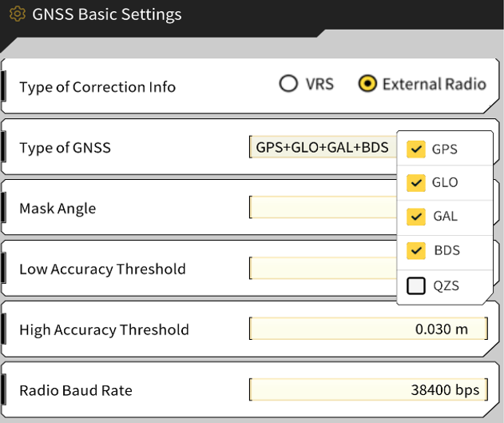The height and width of the screenshot is (423, 504).
Task: Click the Low Accuracy Threshold label
Action: (102, 269)
